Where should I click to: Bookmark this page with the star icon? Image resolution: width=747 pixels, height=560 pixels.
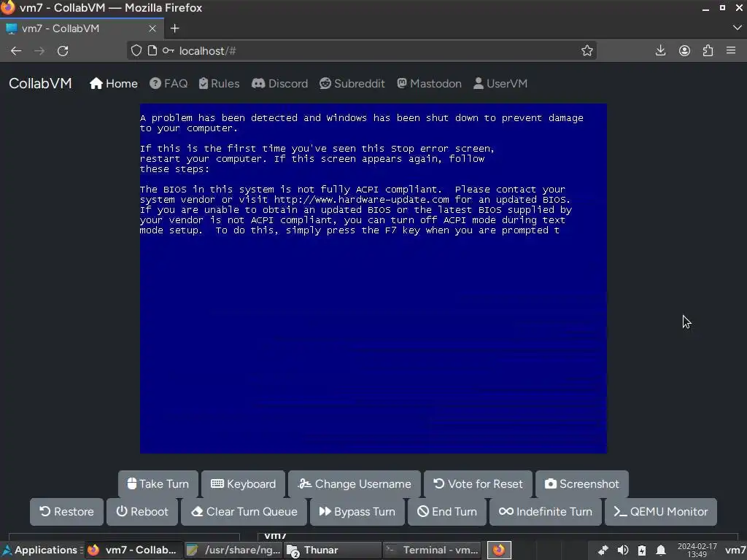(x=587, y=50)
